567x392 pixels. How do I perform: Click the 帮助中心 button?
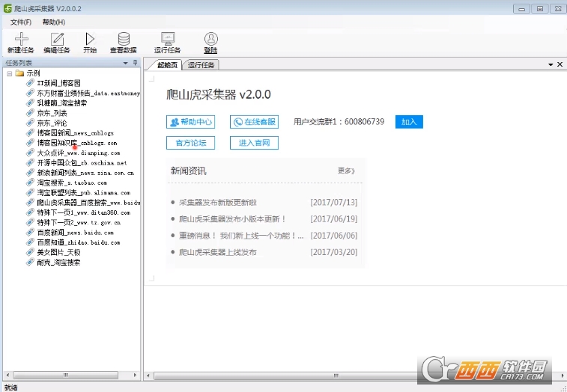coord(190,122)
